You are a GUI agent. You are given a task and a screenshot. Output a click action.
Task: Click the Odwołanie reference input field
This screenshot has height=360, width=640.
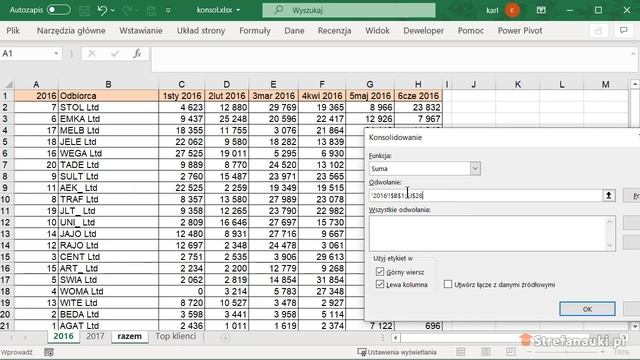click(485, 196)
